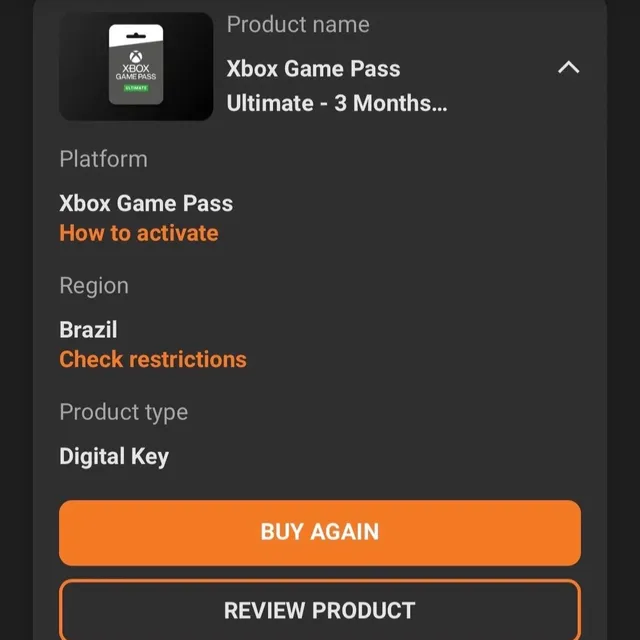
Task: Click the Product type label
Action: [x=124, y=412]
